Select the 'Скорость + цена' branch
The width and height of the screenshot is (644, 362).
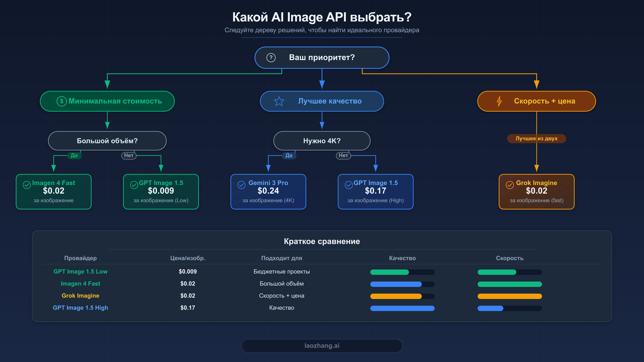(x=536, y=101)
